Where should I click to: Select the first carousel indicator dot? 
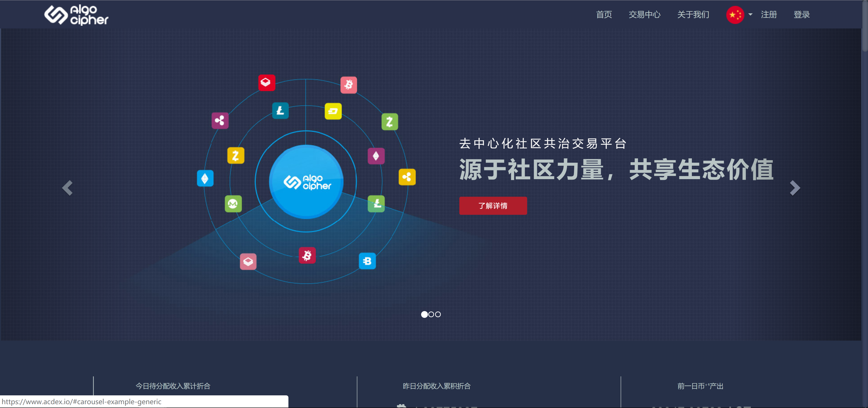coord(424,314)
